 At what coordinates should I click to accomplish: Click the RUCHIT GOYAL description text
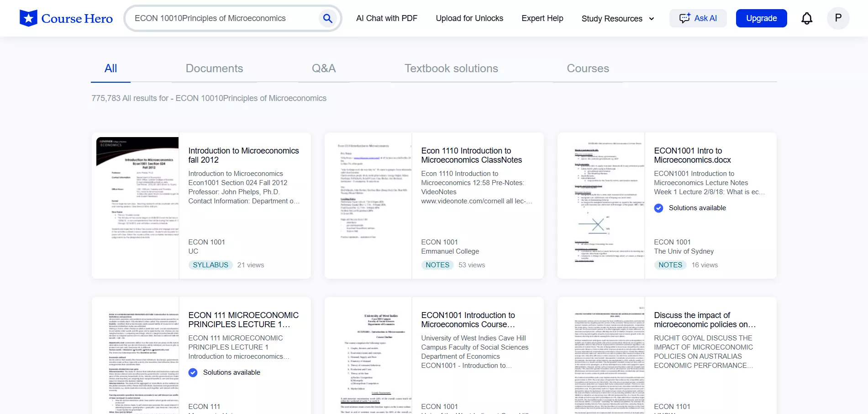point(704,352)
